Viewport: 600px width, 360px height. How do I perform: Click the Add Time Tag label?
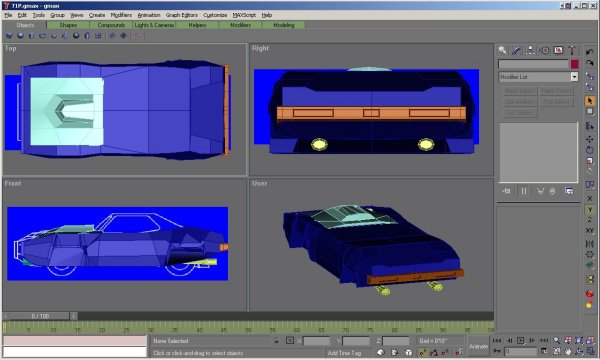[344, 353]
